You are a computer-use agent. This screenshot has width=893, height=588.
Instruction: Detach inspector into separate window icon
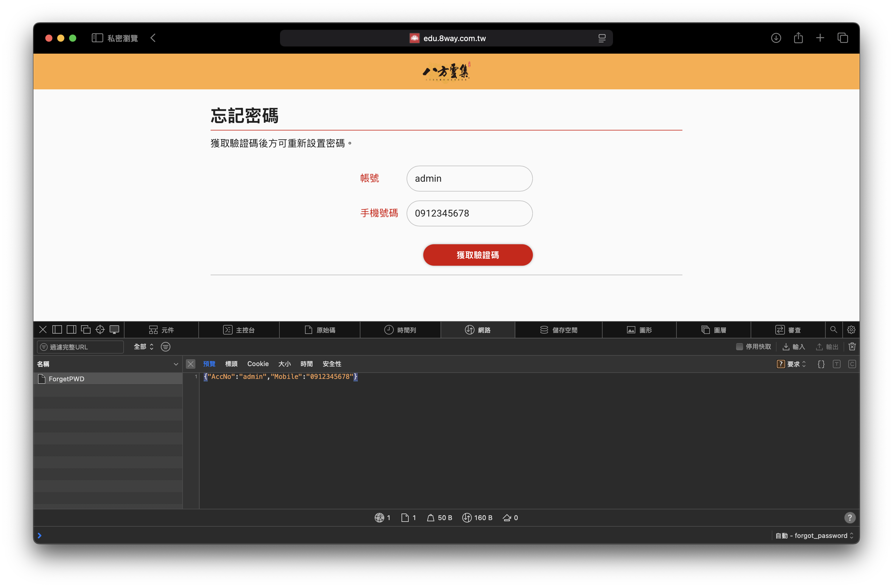click(x=85, y=329)
